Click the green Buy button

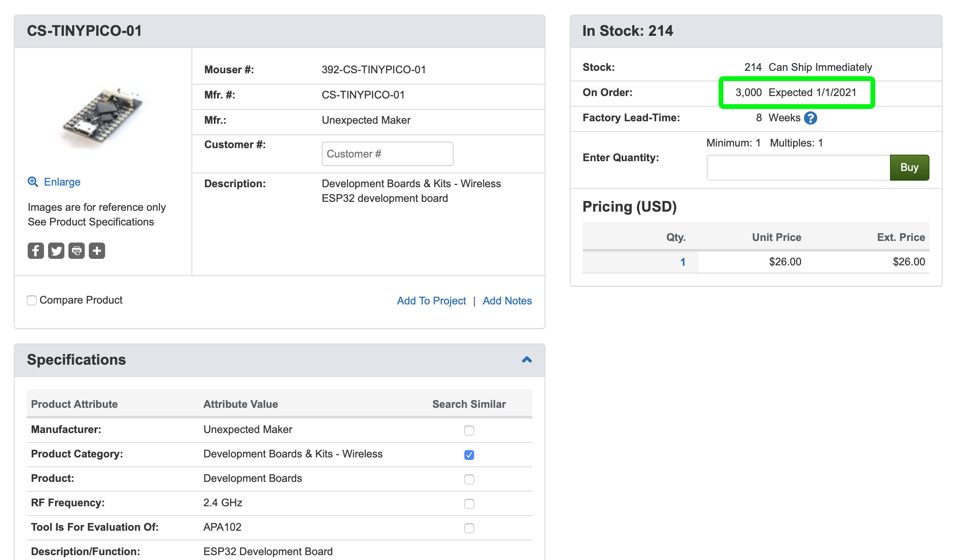tap(910, 167)
